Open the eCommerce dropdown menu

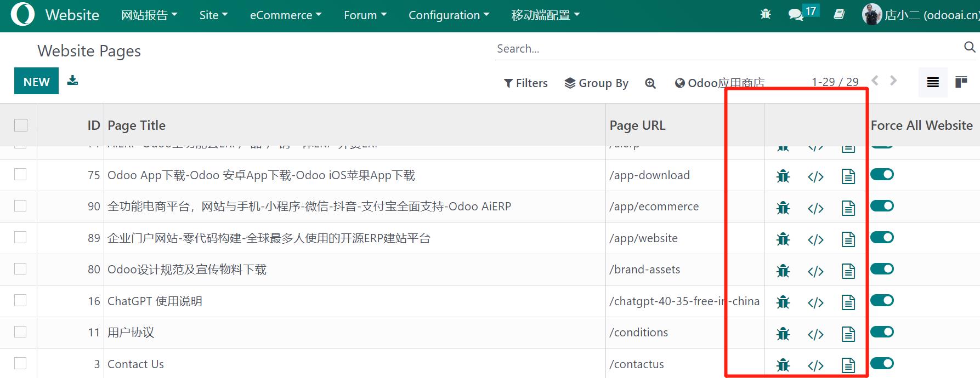(x=286, y=15)
